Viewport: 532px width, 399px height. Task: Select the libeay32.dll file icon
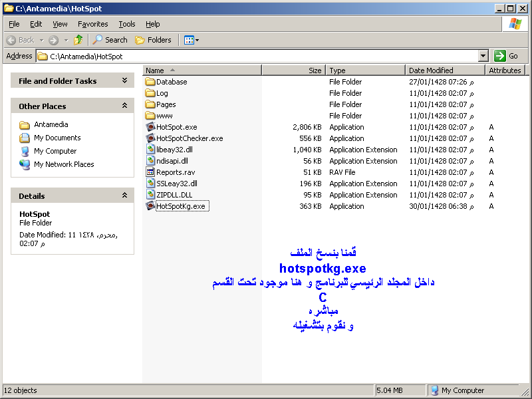[x=150, y=150]
